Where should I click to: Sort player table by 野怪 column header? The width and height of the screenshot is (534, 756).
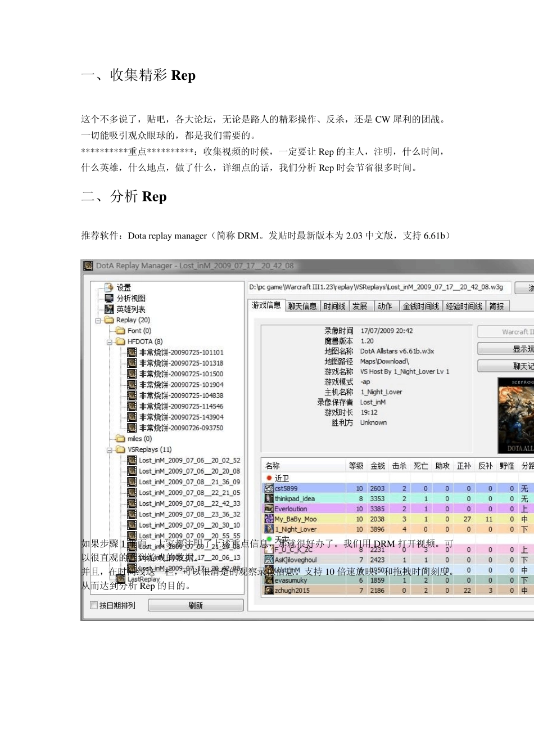point(507,466)
